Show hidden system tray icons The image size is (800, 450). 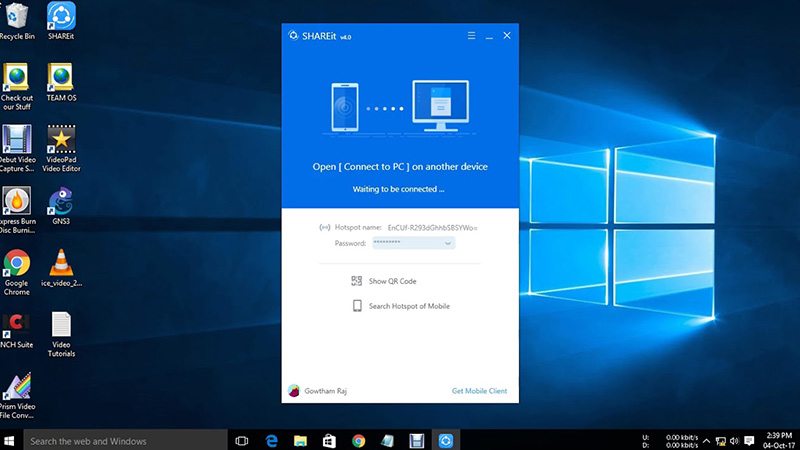706,441
